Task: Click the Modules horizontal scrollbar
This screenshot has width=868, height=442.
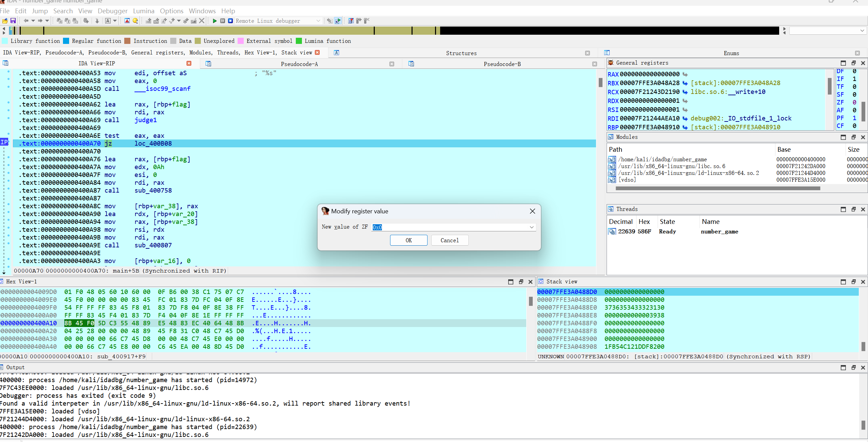Action: click(x=718, y=188)
